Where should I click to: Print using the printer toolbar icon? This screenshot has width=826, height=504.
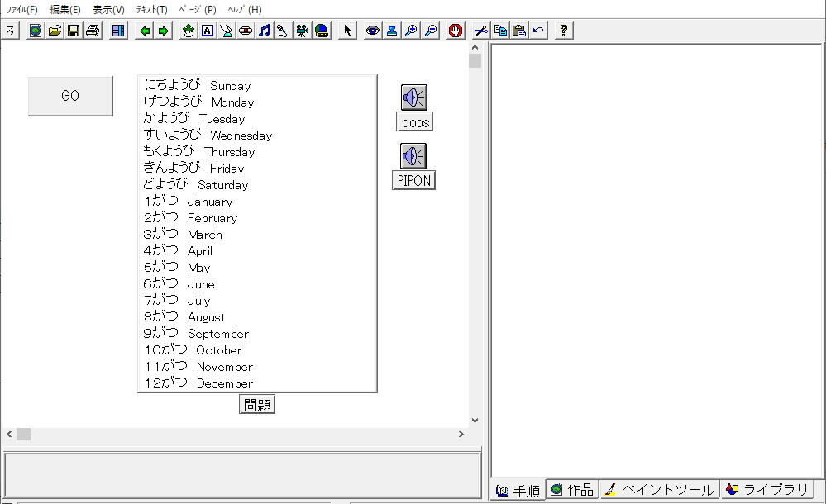tap(93, 31)
